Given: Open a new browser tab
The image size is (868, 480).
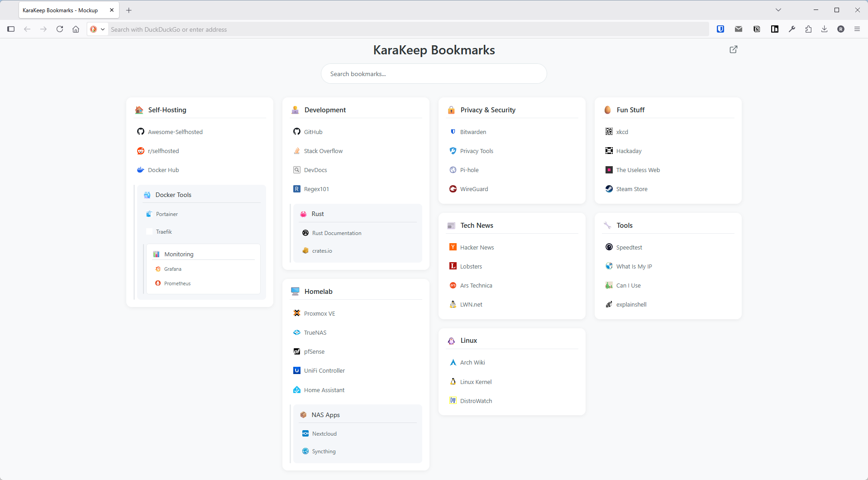Looking at the screenshot, I should pyautogui.click(x=129, y=10).
